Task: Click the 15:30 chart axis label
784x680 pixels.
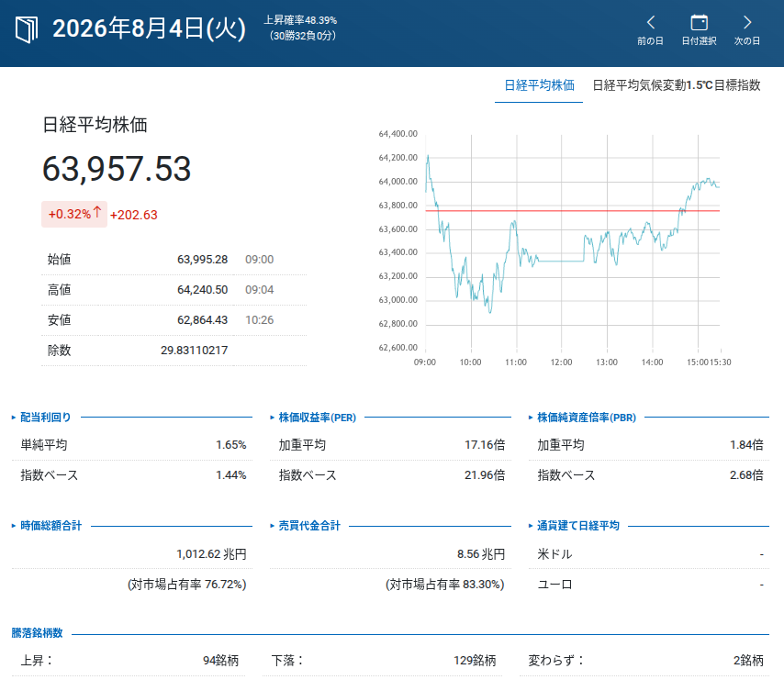Action: click(720, 362)
